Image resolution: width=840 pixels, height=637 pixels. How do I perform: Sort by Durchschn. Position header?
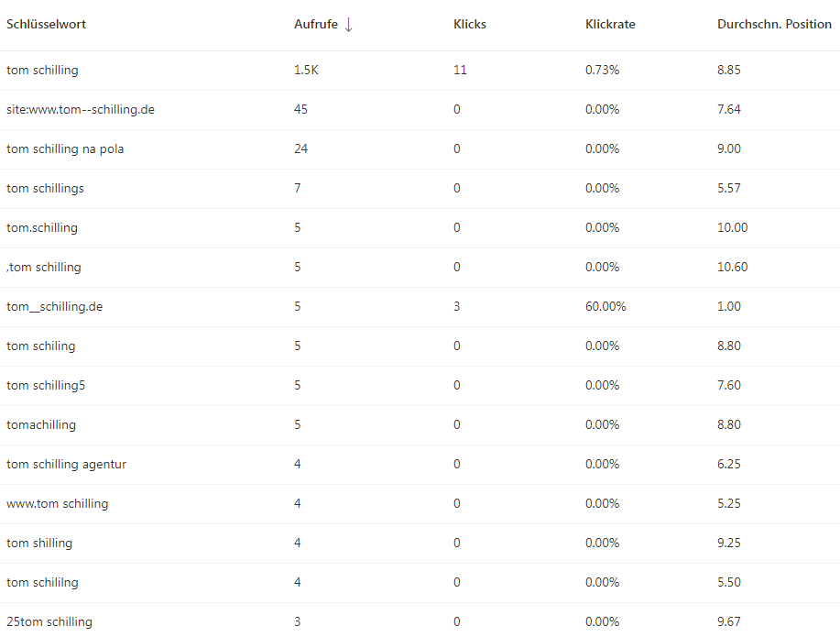tap(774, 25)
